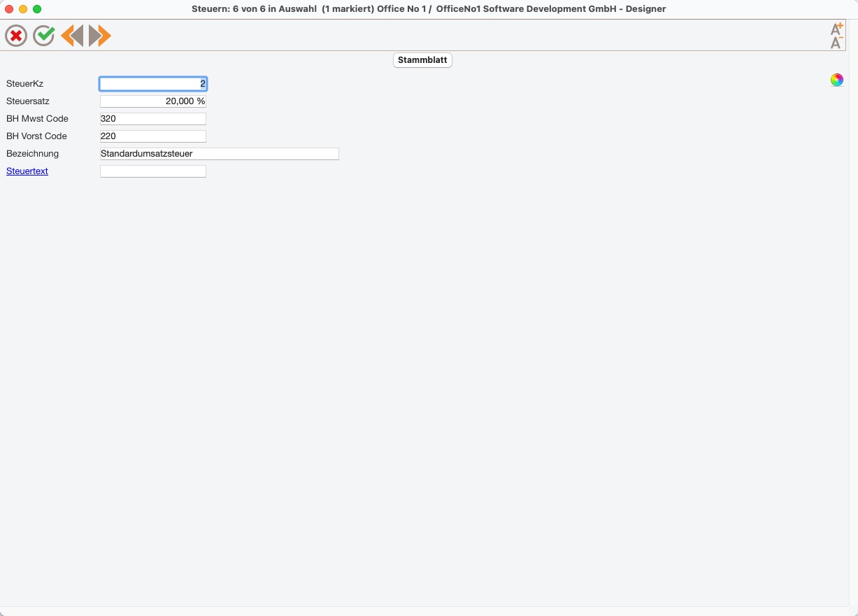Select the Stammblatt tab
Image resolution: width=858 pixels, height=616 pixels.
[422, 60]
